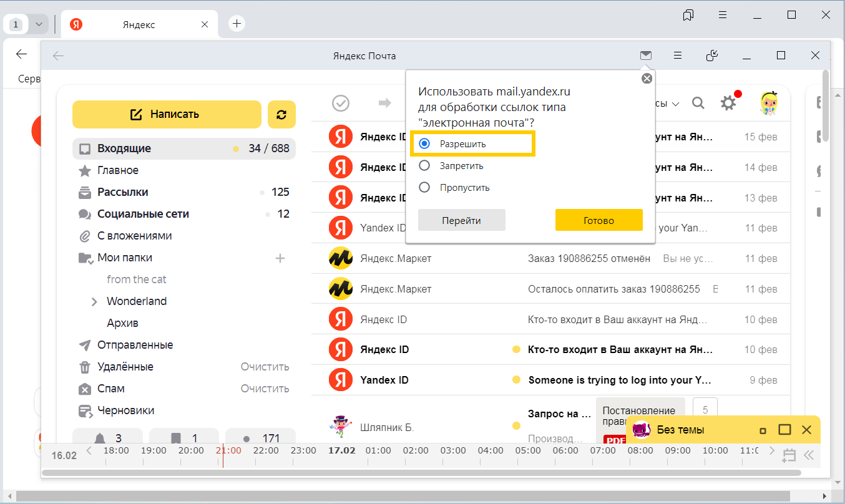845x504 pixels.
Task: Click the search magnifier icon
Action: [x=698, y=103]
